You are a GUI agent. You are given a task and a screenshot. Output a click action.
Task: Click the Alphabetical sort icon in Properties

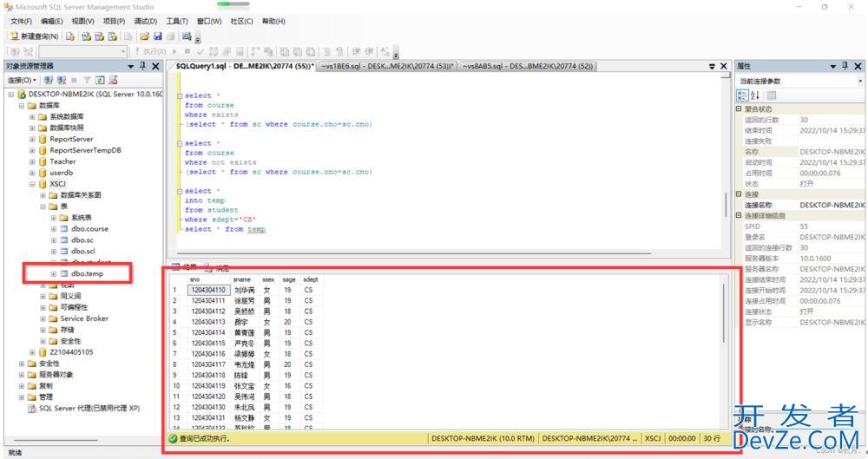[755, 95]
